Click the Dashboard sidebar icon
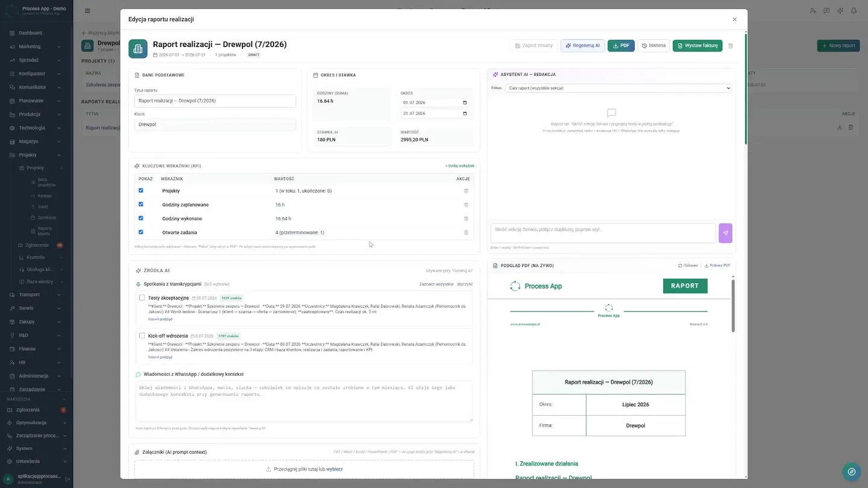Image resolution: width=868 pixels, height=488 pixels. [12, 33]
